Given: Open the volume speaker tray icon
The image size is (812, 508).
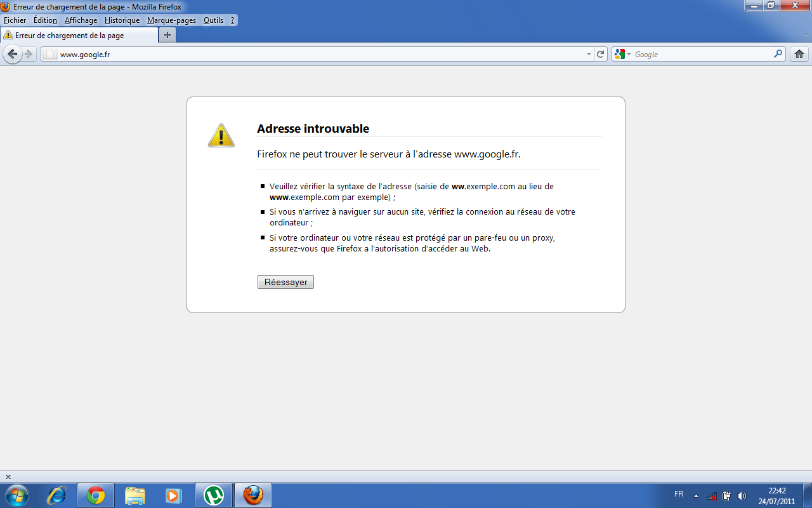Looking at the screenshot, I should [x=742, y=496].
